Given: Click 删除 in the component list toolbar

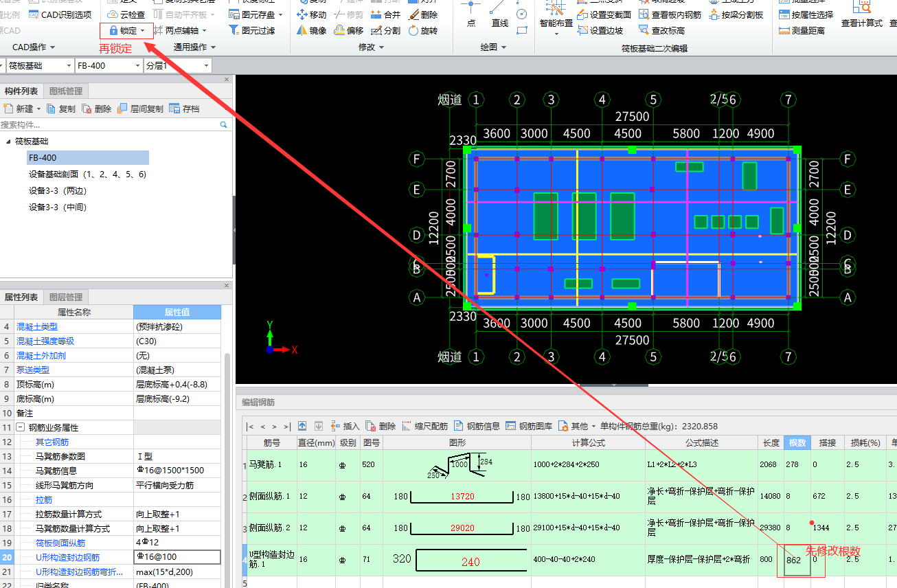Looking at the screenshot, I should [x=96, y=109].
